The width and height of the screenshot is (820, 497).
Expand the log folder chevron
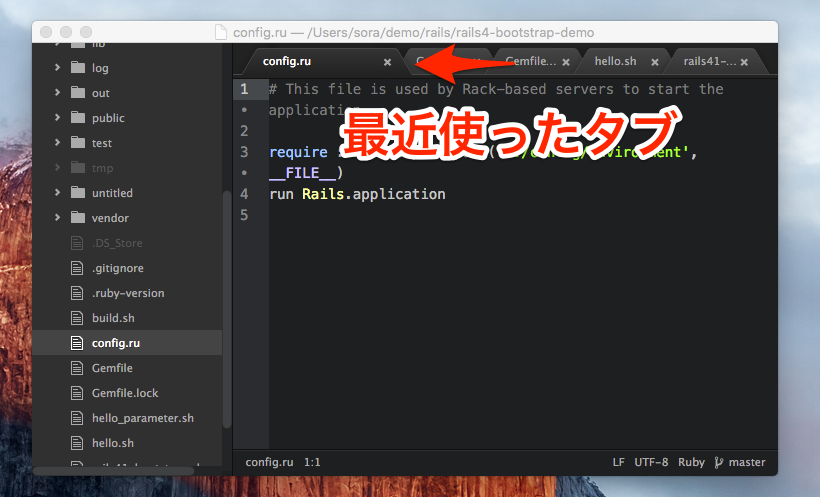pyautogui.click(x=57, y=67)
